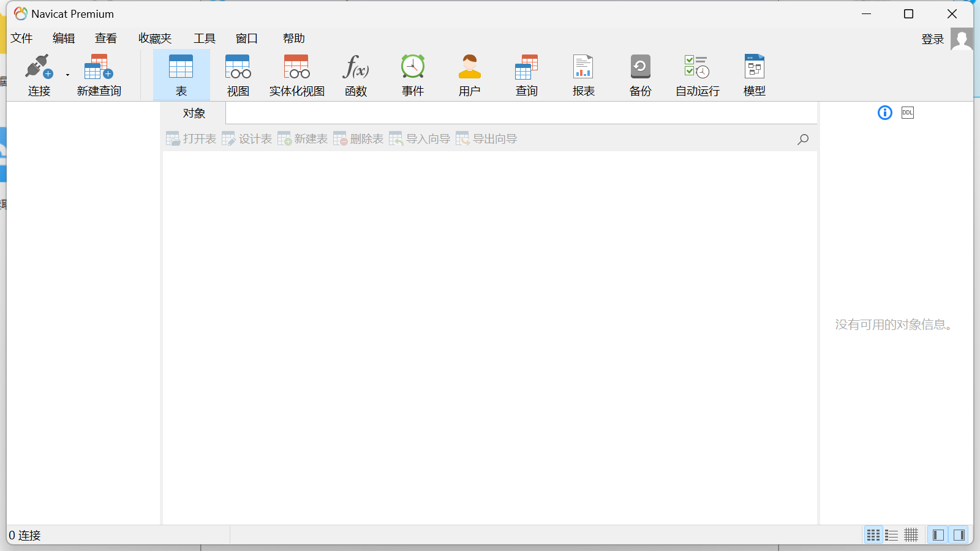980x551 pixels.
Task: Open the 编辑 menu
Action: point(64,39)
